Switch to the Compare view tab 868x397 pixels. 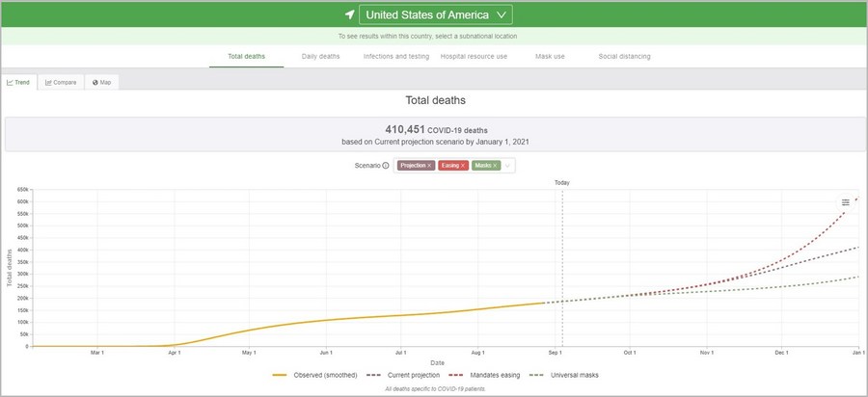tap(61, 83)
